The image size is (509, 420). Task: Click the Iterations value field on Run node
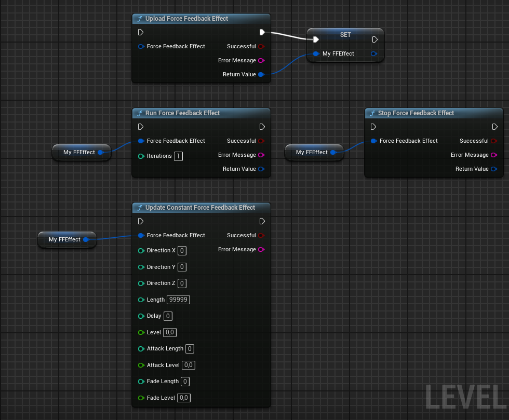point(178,156)
